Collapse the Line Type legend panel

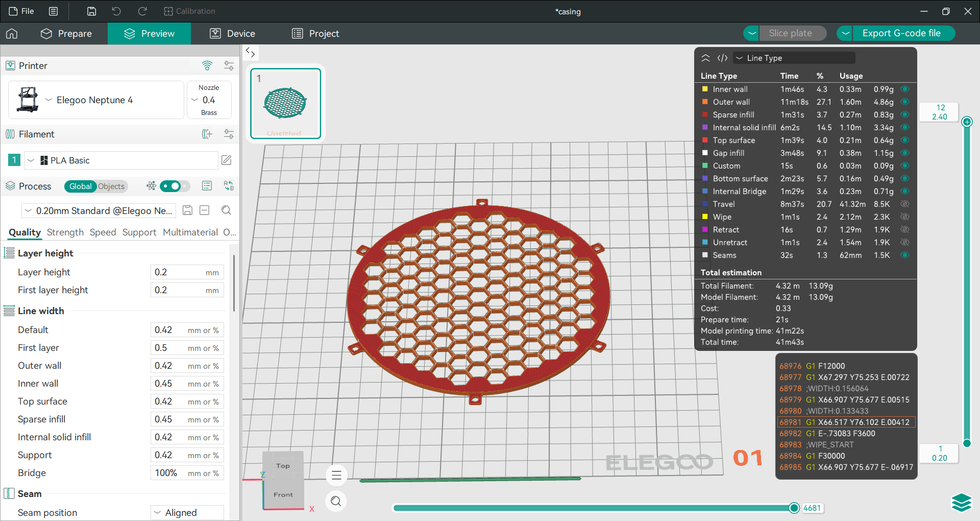[705, 58]
